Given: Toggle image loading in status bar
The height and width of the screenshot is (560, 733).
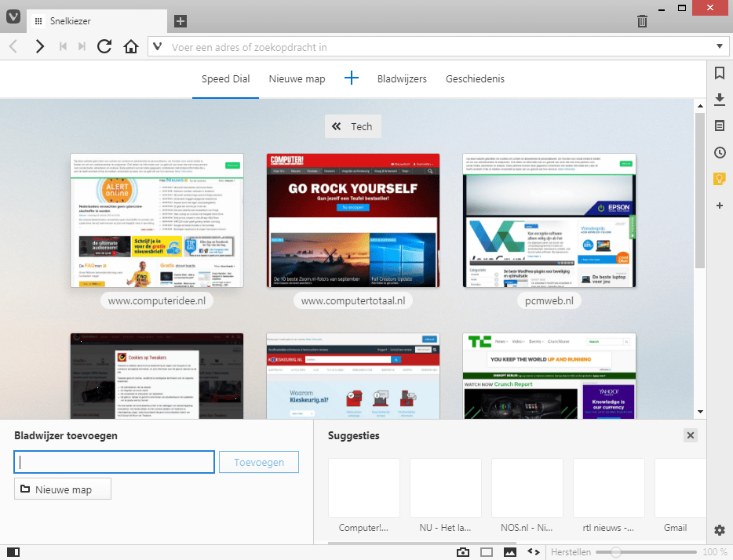Looking at the screenshot, I should (x=510, y=552).
